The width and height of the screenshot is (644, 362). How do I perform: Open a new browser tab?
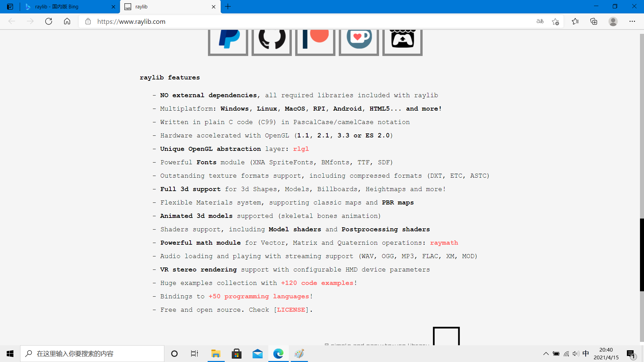click(x=228, y=7)
